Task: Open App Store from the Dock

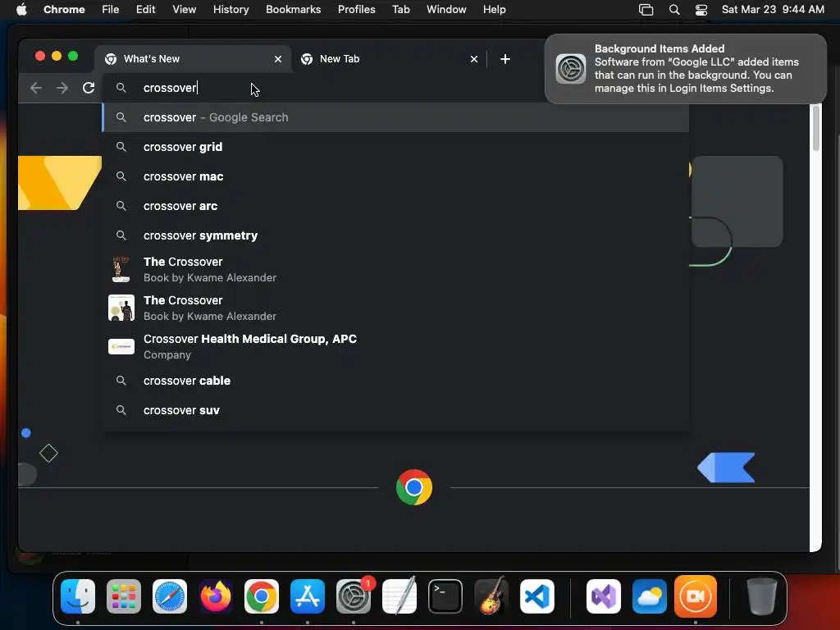Action: click(308, 596)
